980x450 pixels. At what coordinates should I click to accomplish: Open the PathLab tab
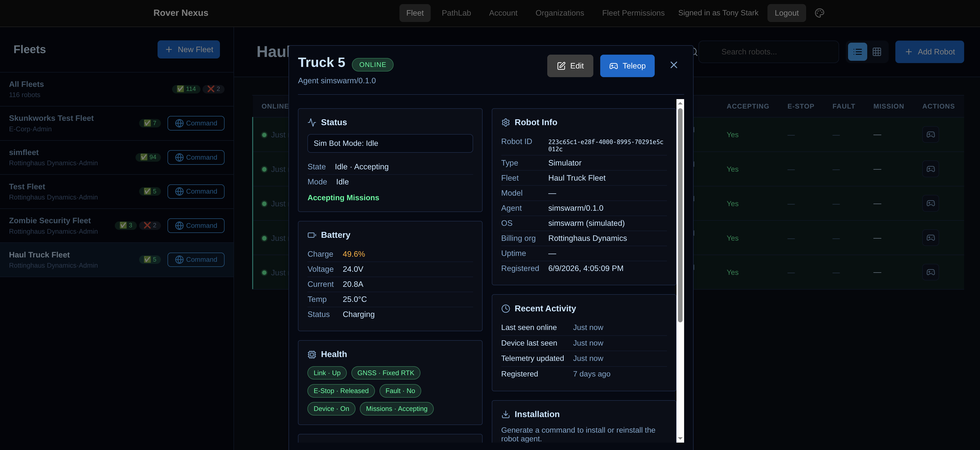[456, 13]
